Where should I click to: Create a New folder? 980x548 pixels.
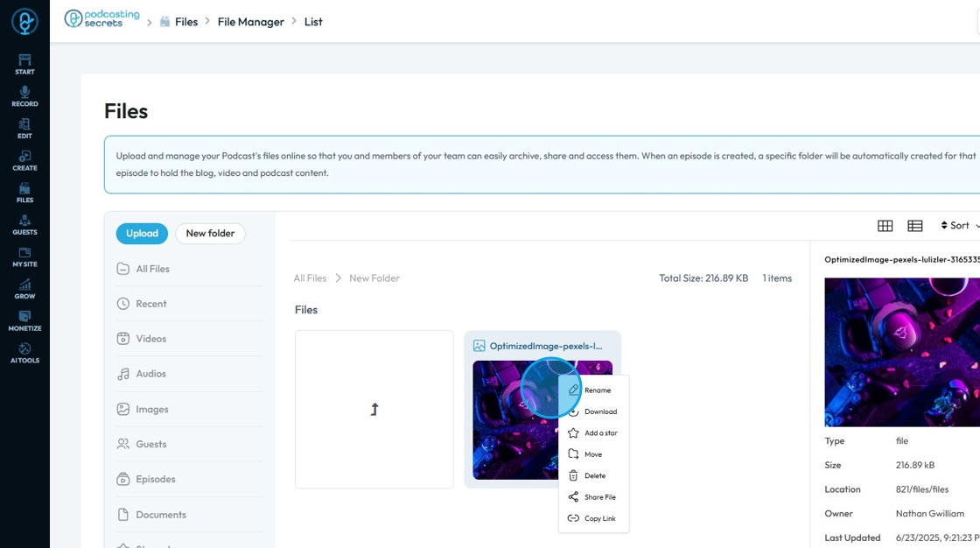click(210, 234)
